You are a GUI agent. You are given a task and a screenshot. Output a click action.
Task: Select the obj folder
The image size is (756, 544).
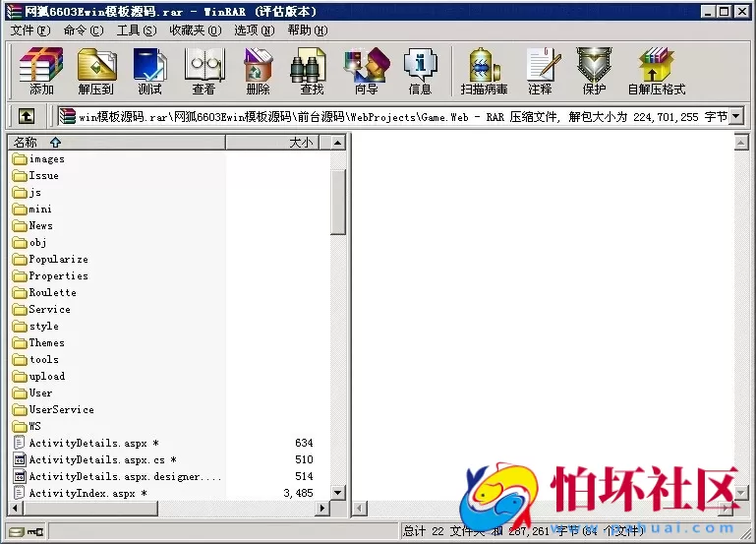click(x=29, y=243)
